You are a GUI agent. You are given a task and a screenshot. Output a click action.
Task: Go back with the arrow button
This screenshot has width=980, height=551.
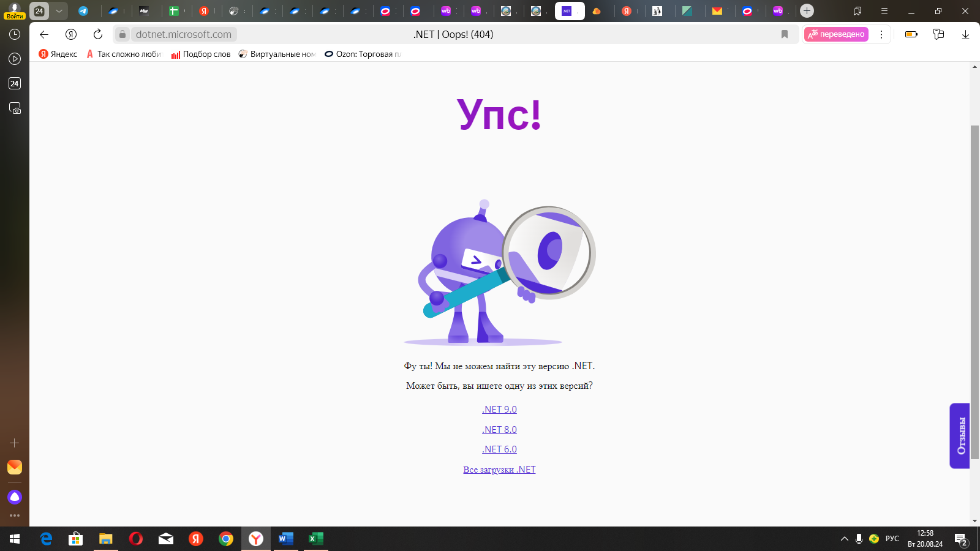click(x=44, y=34)
